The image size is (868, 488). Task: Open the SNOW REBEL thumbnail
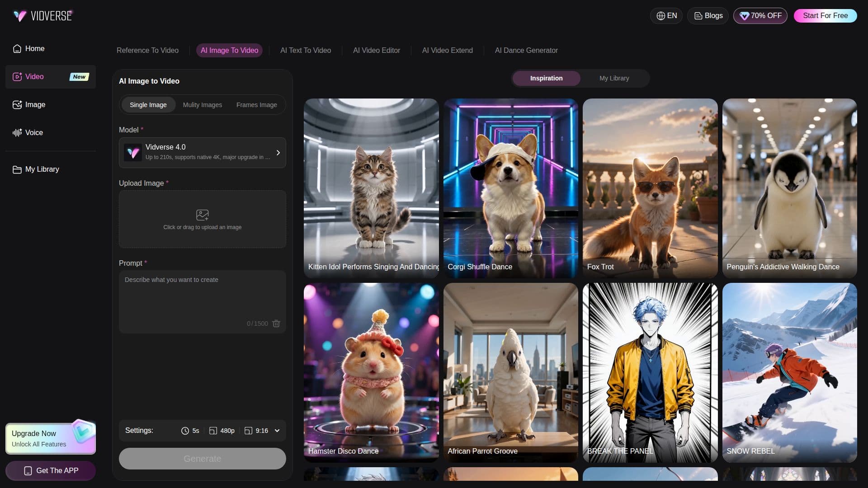pyautogui.click(x=790, y=373)
